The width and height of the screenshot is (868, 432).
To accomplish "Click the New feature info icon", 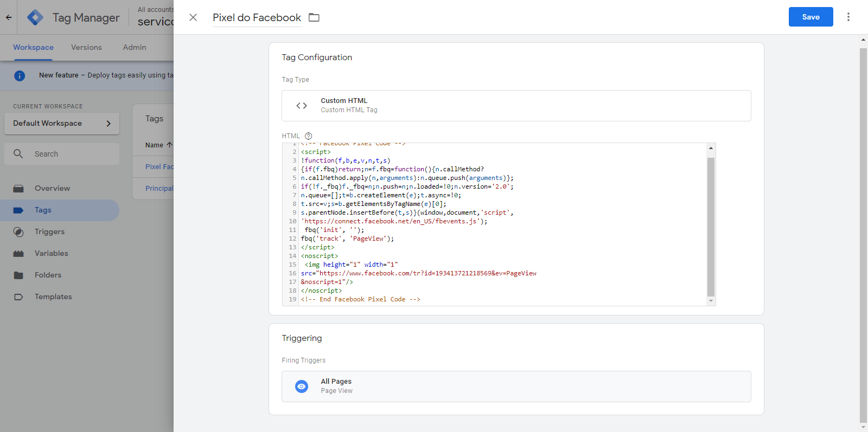I will (20, 75).
